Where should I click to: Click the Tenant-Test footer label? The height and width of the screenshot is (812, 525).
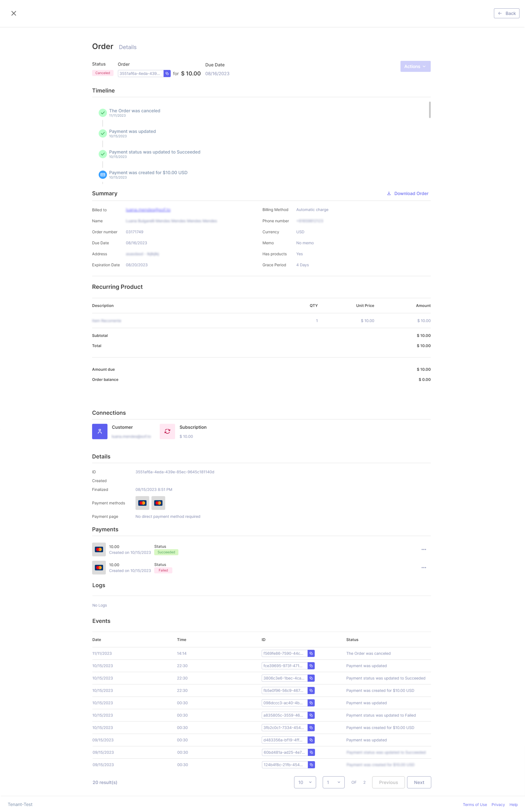point(20,804)
